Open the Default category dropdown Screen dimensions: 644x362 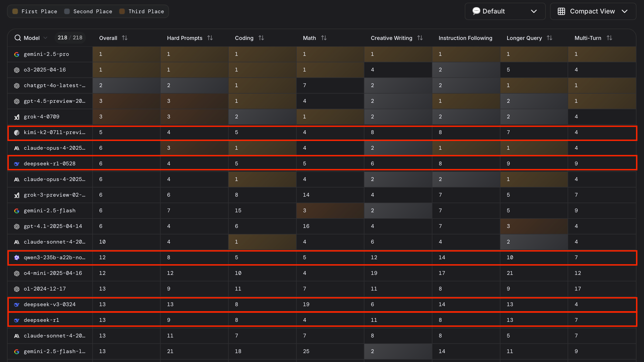tap(505, 11)
